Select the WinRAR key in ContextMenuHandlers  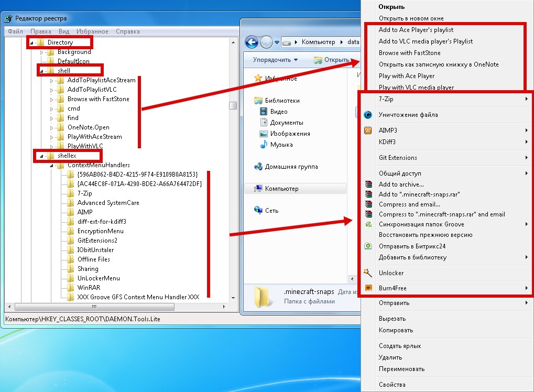point(89,288)
